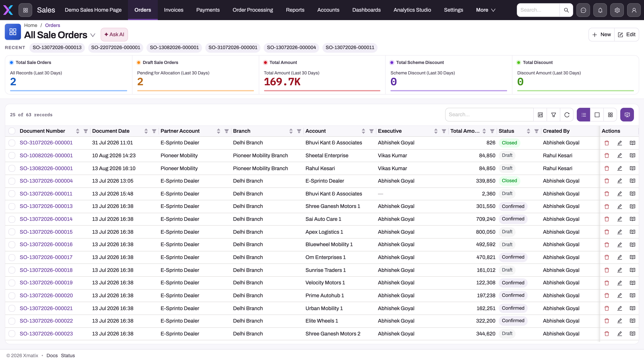Screen dimensions: 644x362
Task: Focus the top navigation search field
Action: click(538, 10)
